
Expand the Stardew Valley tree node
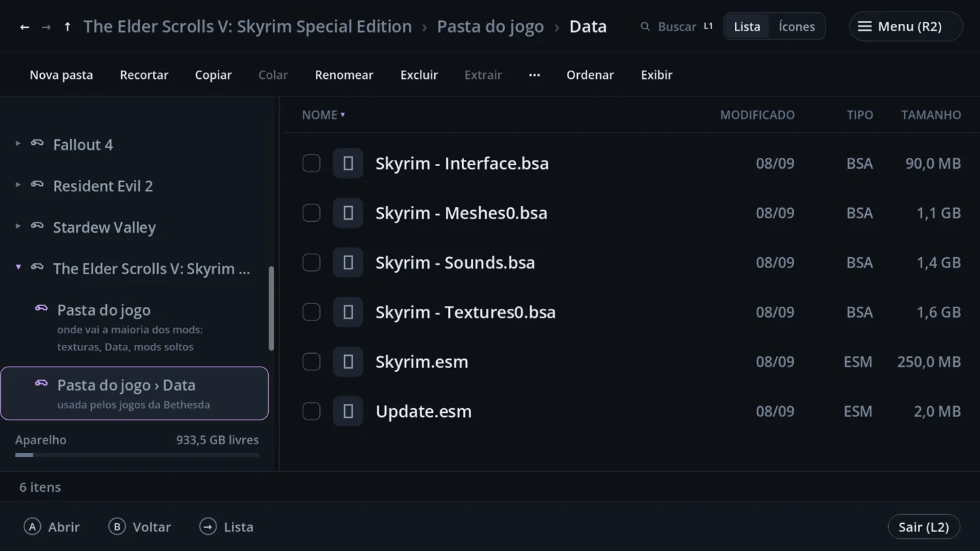pyautogui.click(x=18, y=227)
